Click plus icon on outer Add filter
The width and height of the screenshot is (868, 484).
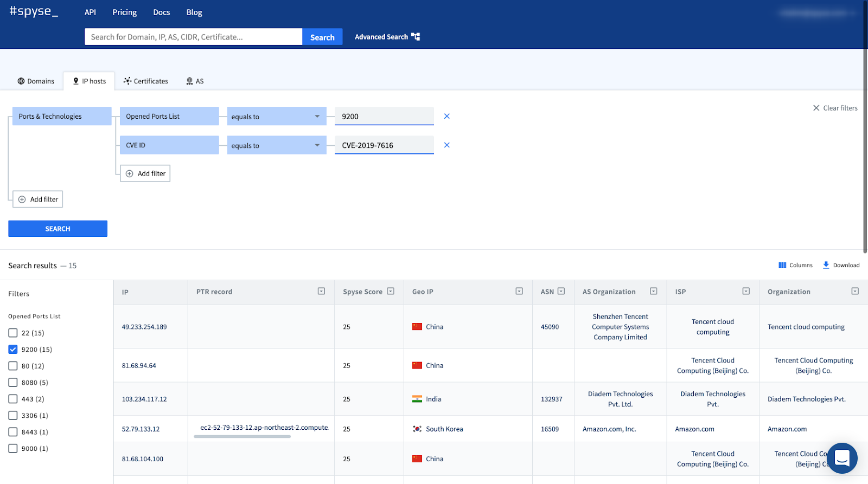tap(22, 199)
